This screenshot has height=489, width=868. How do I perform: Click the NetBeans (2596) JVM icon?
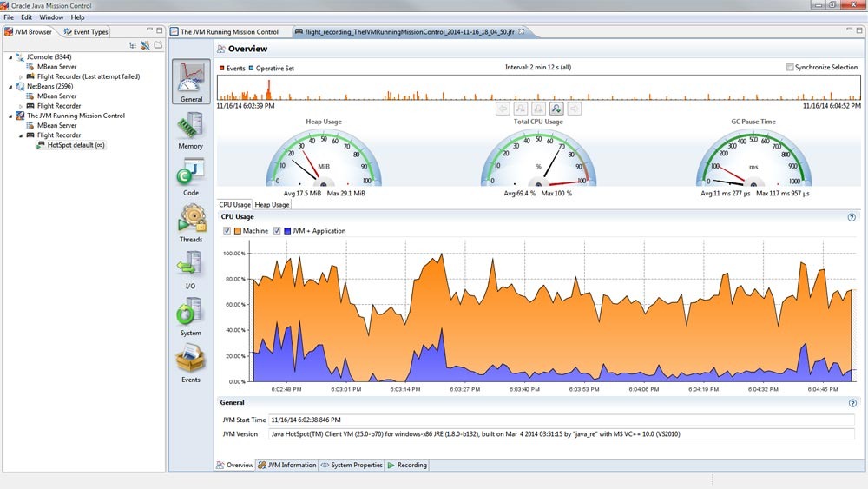click(20, 86)
